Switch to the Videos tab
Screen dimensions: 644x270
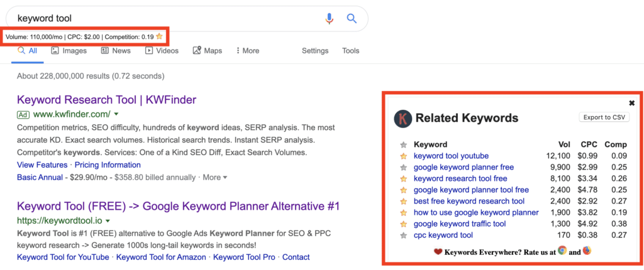point(162,51)
